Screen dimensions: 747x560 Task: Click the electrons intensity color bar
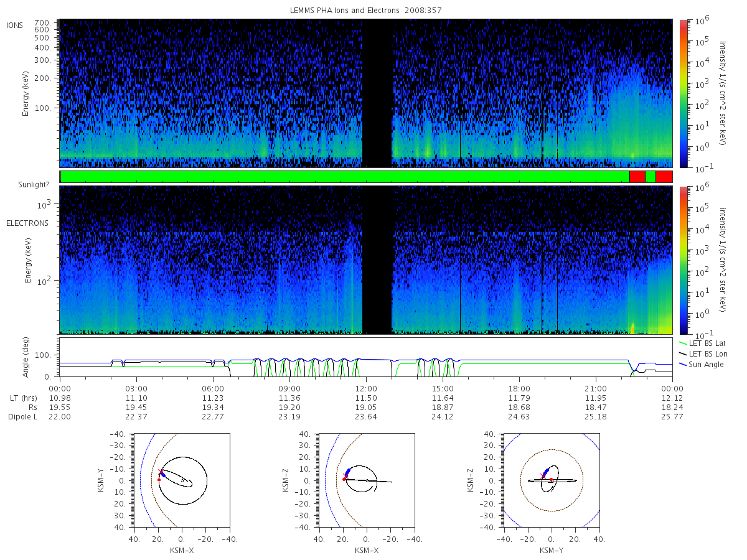683,259
